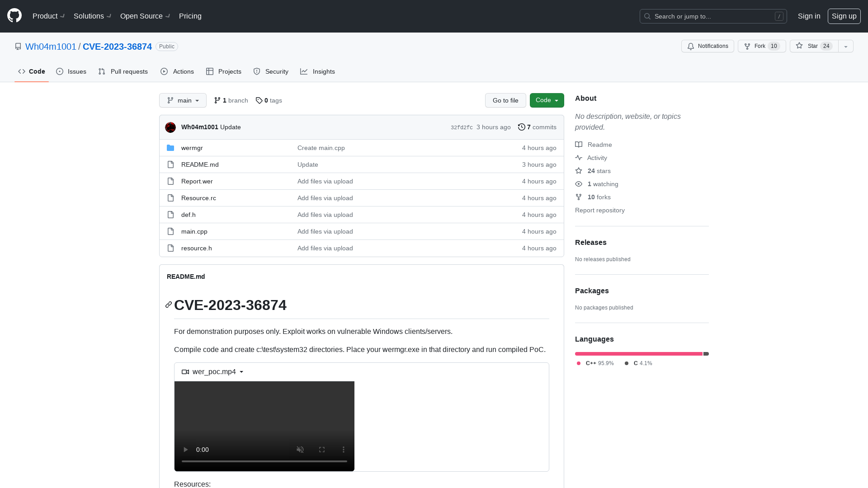Viewport: 868px width, 488px height.
Task: Switch to the Security tab
Action: point(271,71)
